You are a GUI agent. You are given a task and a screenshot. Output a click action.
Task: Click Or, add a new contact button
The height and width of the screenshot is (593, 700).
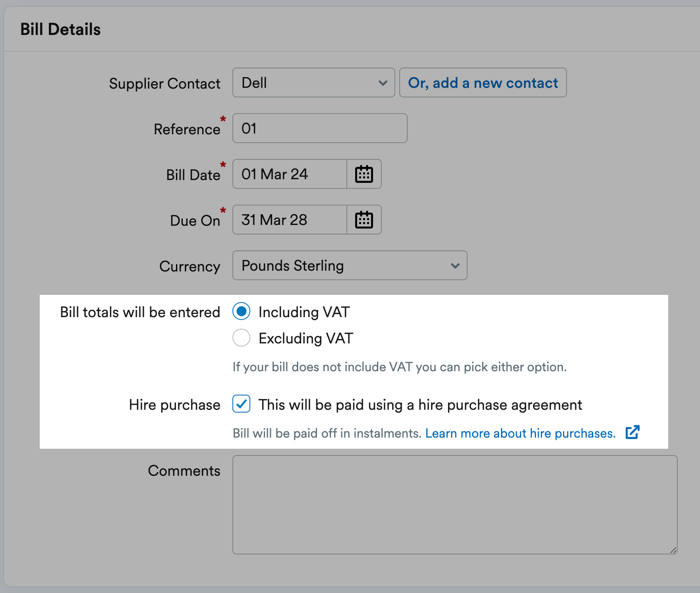click(x=483, y=83)
